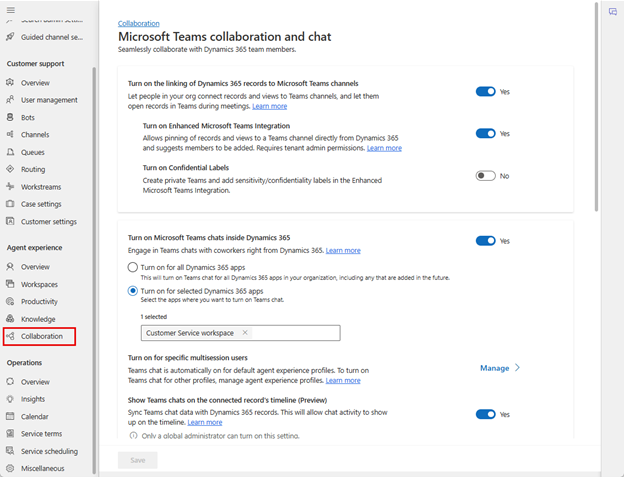Select Turn on for selected Dynamics 365 apps

click(133, 291)
